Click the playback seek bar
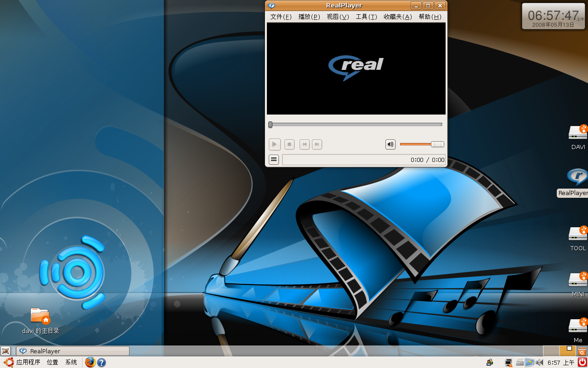Image resolution: width=588 pixels, height=368 pixels. [x=356, y=124]
